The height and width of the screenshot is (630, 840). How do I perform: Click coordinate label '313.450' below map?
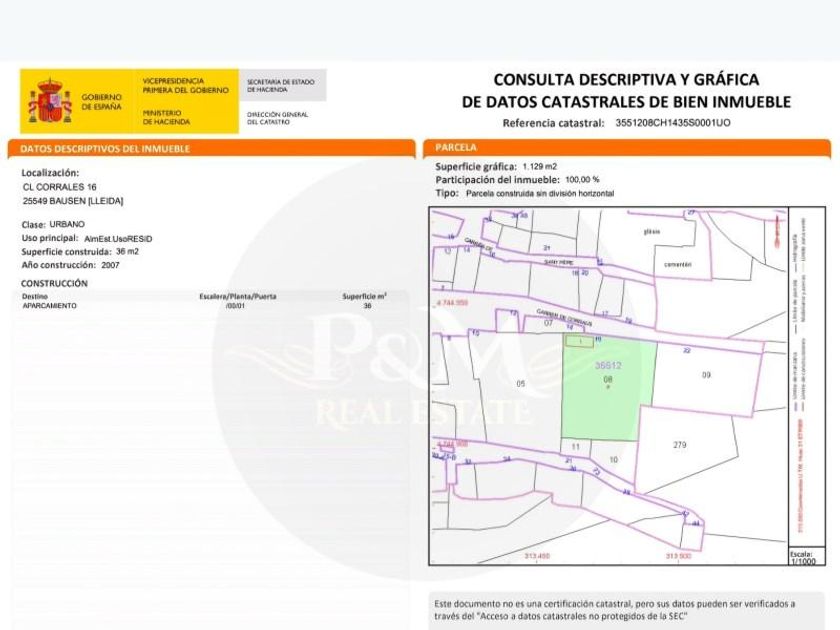coord(537,556)
